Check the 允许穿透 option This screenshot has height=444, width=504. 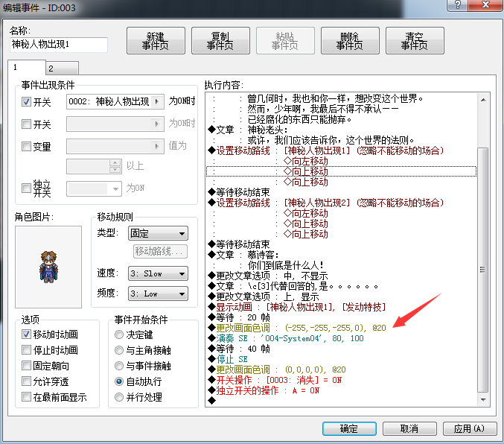click(x=26, y=381)
